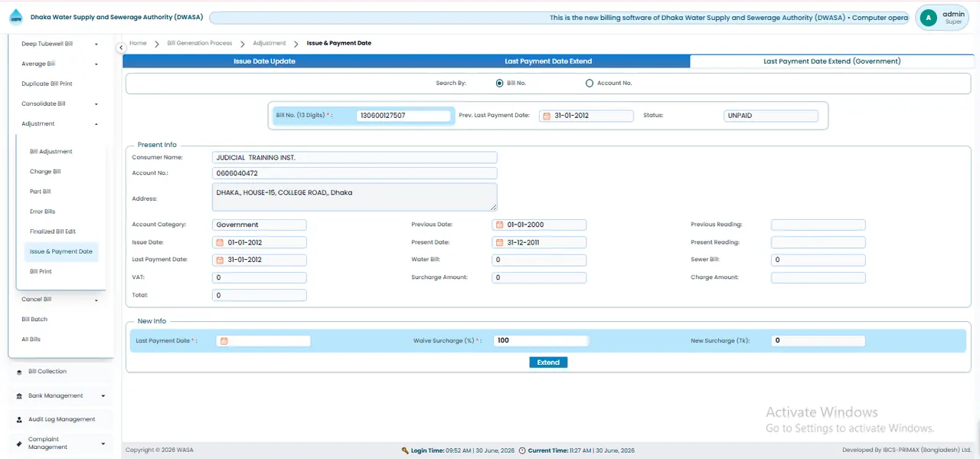Open calendar icon in New Info Last Payment Date
Image resolution: width=980 pixels, height=459 pixels.
pos(224,341)
